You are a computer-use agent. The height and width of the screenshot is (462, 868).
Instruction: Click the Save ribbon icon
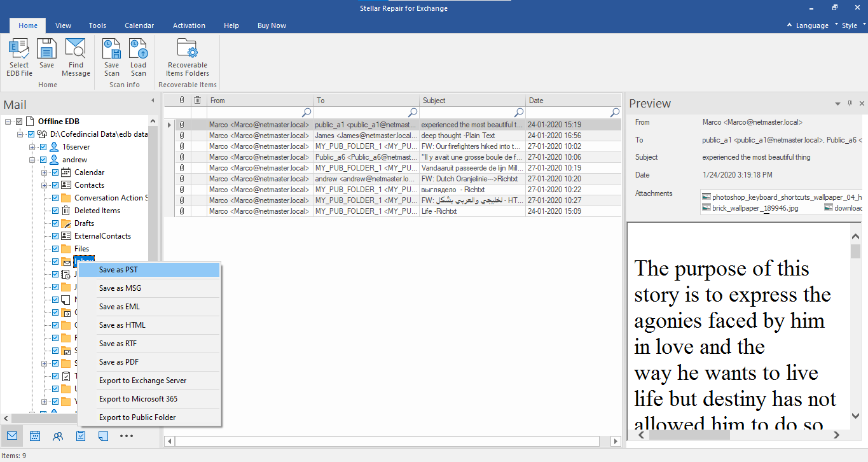(46, 49)
